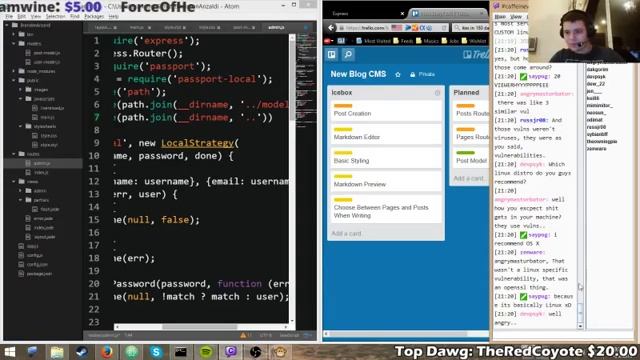Open index.js under routes folder
Image resolution: width=640 pixels, height=360 pixels.
(42, 172)
